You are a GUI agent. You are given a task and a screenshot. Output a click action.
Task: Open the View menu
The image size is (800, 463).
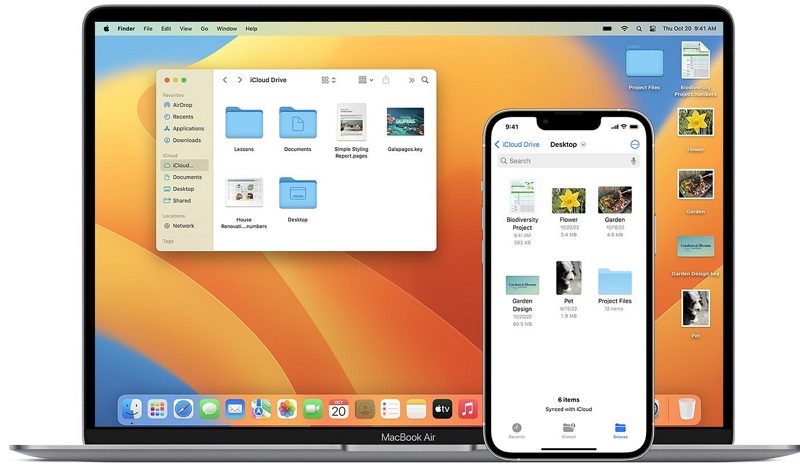pos(186,29)
